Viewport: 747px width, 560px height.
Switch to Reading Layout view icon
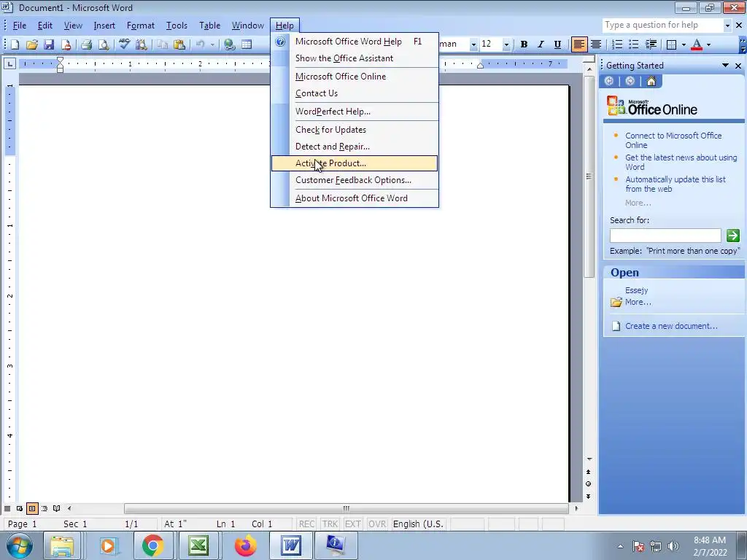(x=57, y=508)
